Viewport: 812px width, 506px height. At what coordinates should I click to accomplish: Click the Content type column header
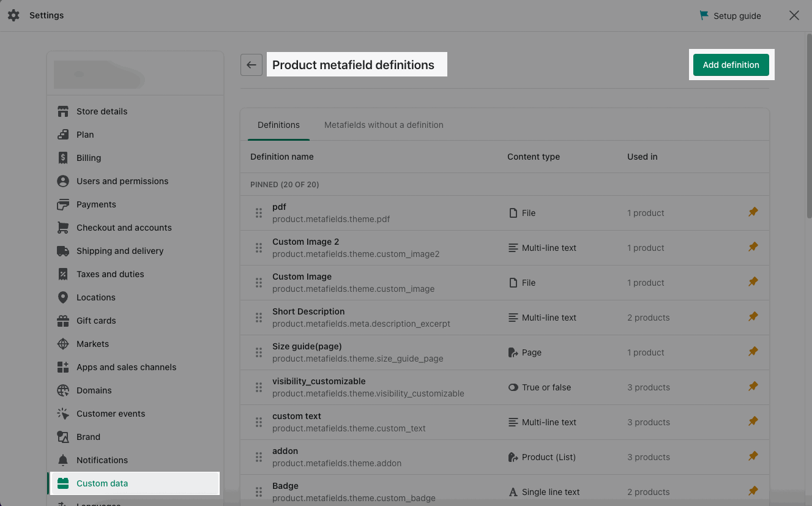534,157
